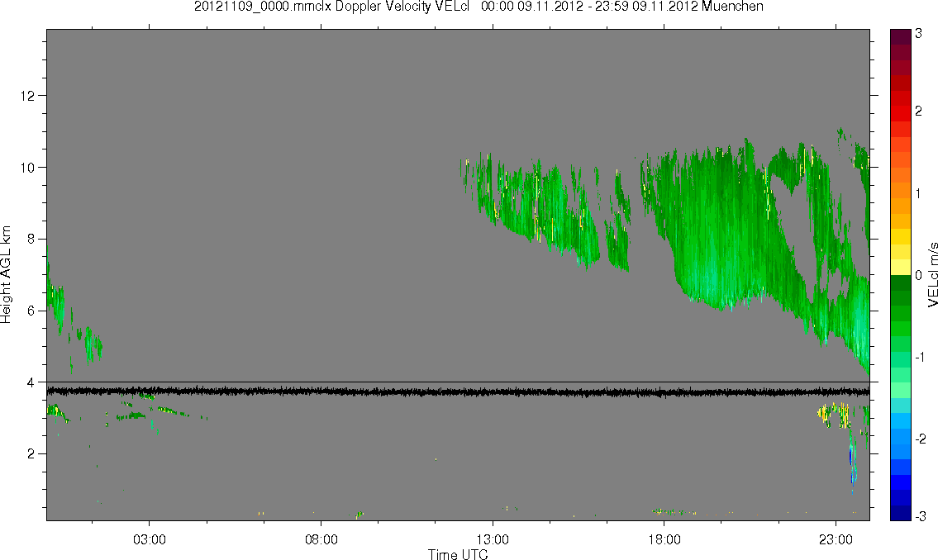Click the height tick label "4"
The image size is (938, 560).
[x=31, y=382]
